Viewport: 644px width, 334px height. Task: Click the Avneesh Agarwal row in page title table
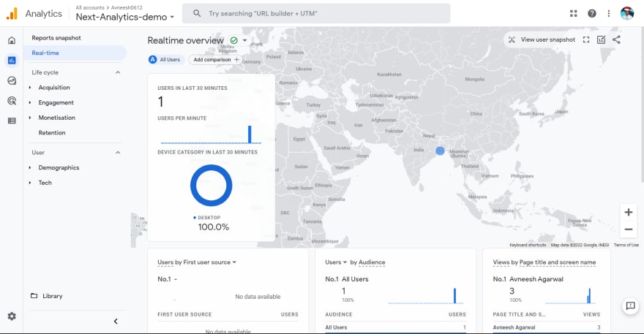pos(546,327)
